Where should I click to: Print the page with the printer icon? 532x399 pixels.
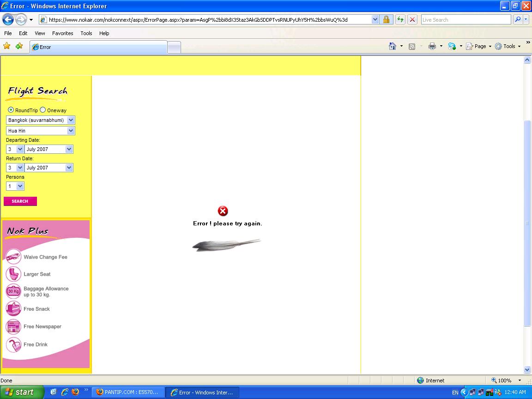(x=432, y=47)
